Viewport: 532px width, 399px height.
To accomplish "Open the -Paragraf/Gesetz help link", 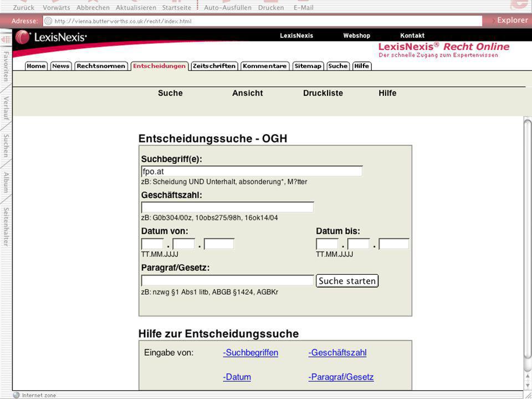I will [x=341, y=377].
